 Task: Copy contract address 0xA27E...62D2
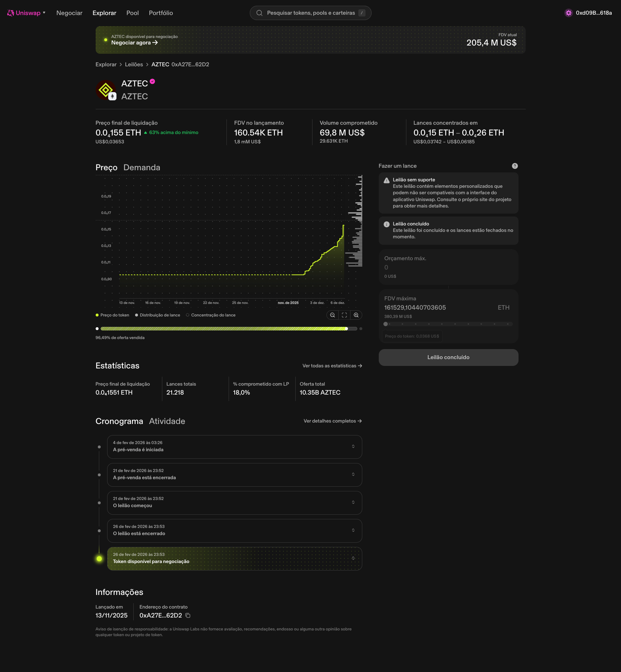pos(188,615)
